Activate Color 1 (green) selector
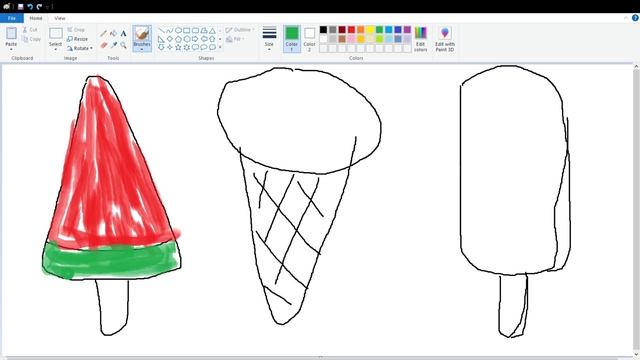This screenshot has height=360, width=640. pyautogui.click(x=292, y=39)
